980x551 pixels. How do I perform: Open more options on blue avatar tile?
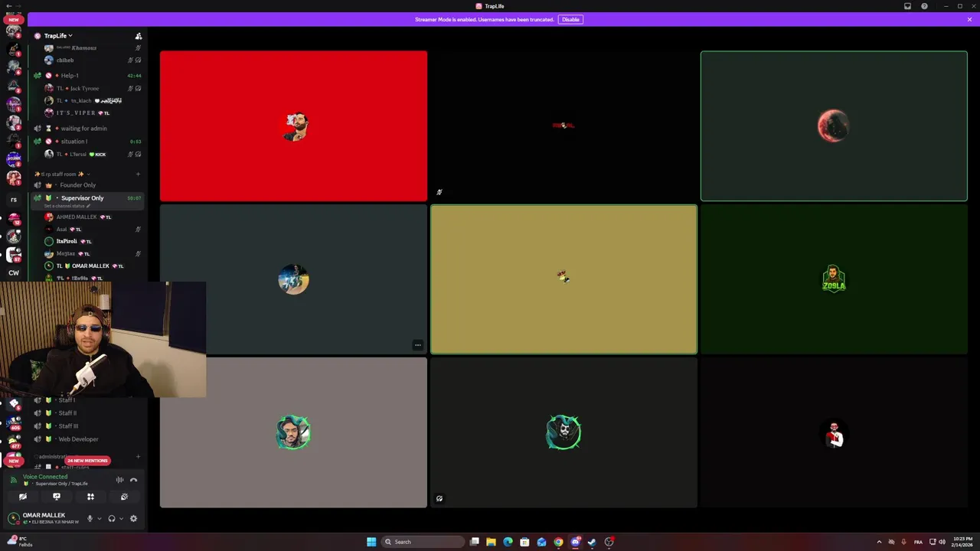click(x=417, y=345)
